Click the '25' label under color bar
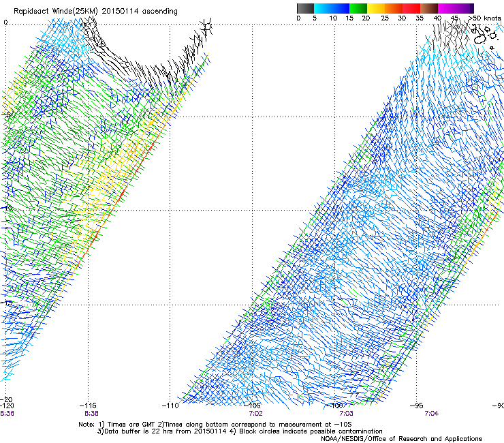The width and height of the screenshot is (504, 443). (384, 18)
